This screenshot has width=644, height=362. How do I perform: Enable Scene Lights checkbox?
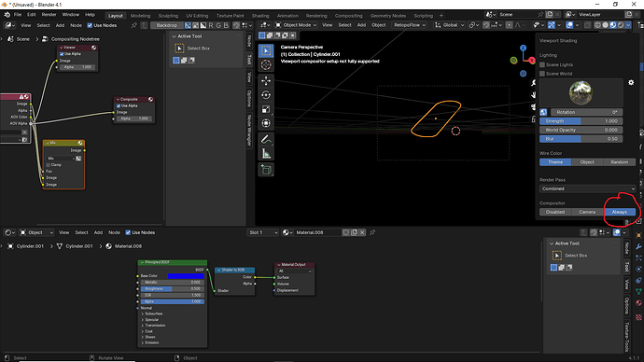coord(542,65)
